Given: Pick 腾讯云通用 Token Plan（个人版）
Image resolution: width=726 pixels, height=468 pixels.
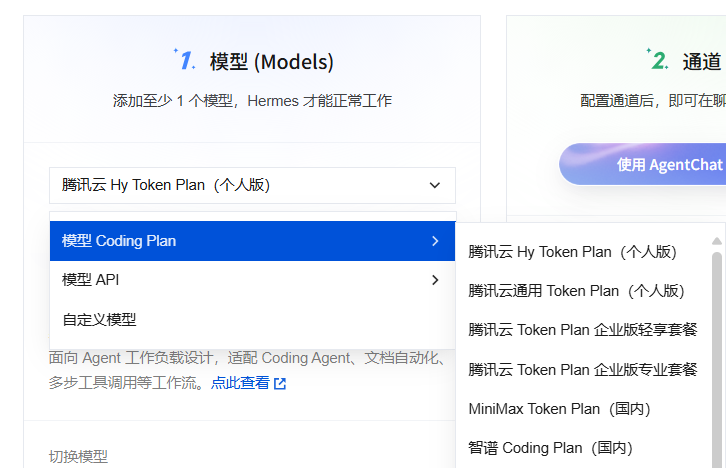Looking at the screenshot, I should click(576, 291).
